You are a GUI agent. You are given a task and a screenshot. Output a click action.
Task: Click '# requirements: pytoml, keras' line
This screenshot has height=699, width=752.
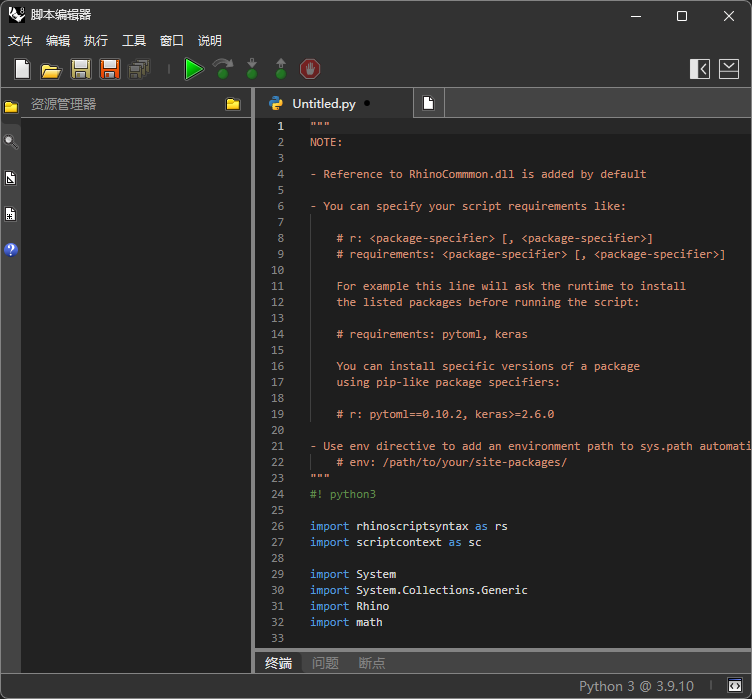432,334
